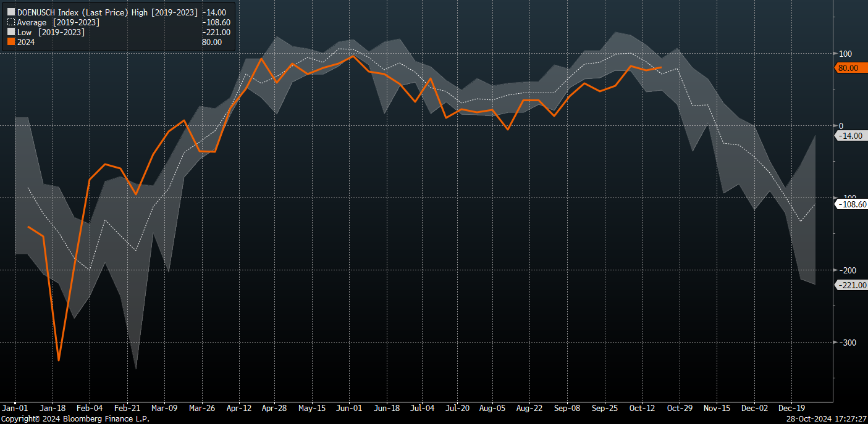This screenshot has height=424, width=868.
Task: Select 'Average [2019-2023]' legend entry
Action: (x=58, y=22)
